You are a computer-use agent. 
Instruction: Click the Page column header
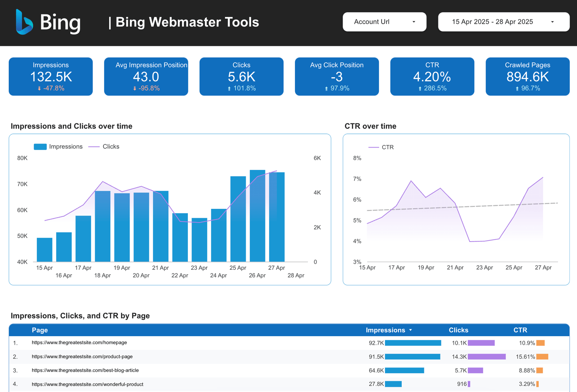[40, 330]
